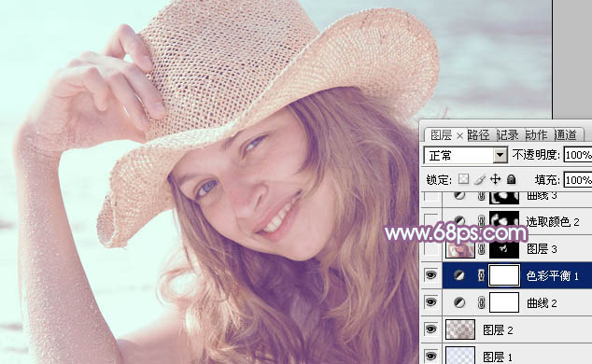Select the layer named 曲线 2
The width and height of the screenshot is (592, 364).
(542, 303)
